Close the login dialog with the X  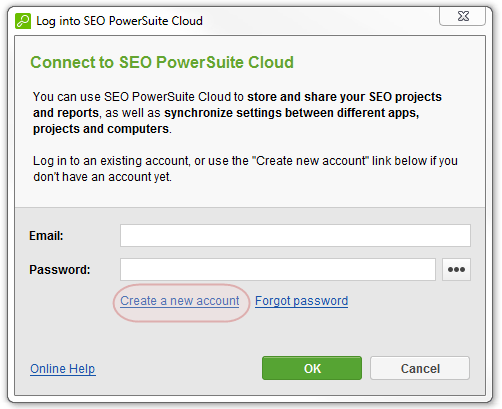(x=463, y=16)
